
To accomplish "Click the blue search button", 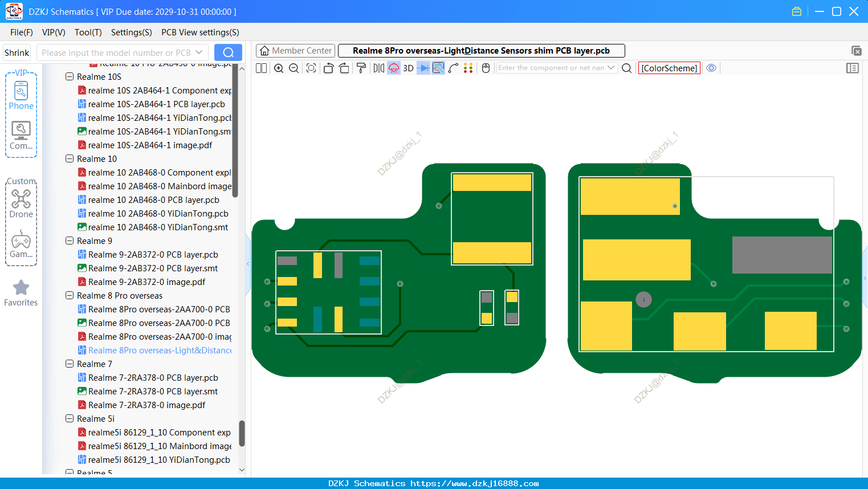I will [x=228, y=52].
